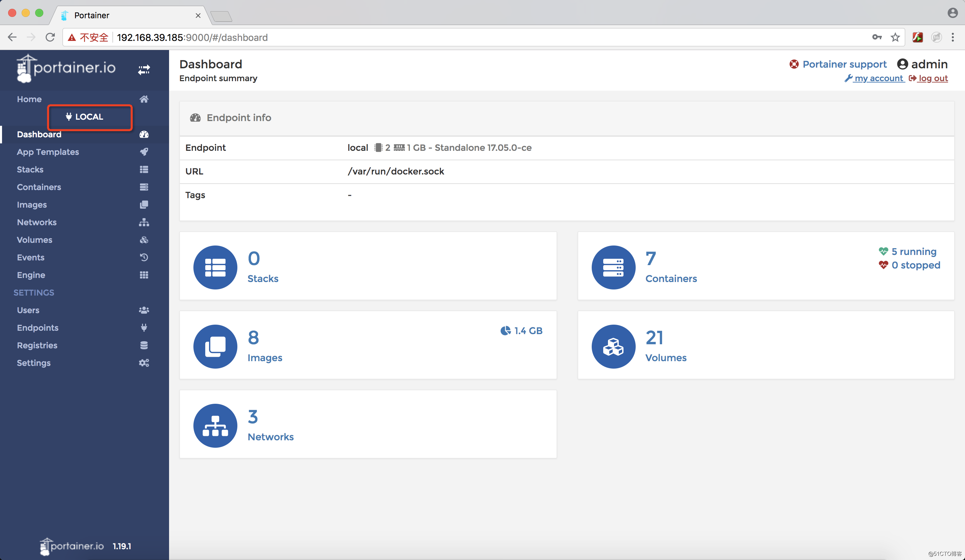The width and height of the screenshot is (965, 560).
Task: Open Engine in the sidebar menu
Action: coord(31,275)
